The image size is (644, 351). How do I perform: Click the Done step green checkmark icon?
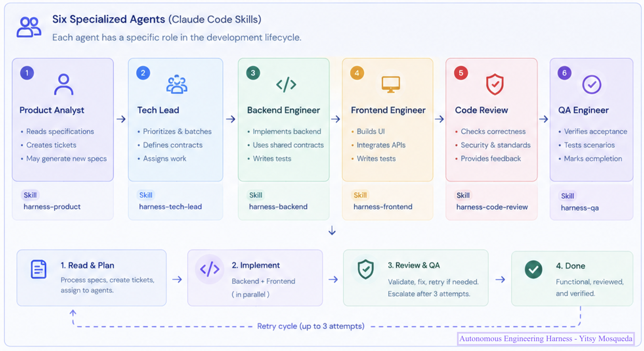tap(533, 269)
